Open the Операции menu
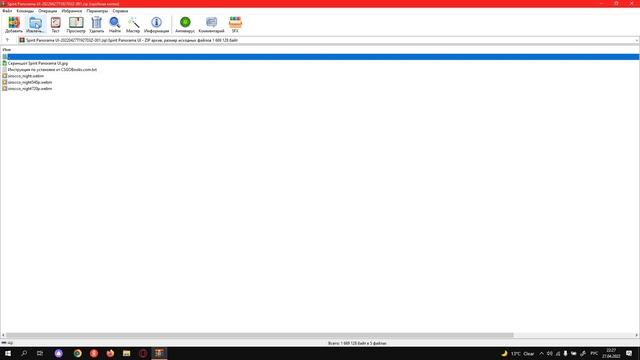This screenshot has height=360, width=640. (47, 11)
